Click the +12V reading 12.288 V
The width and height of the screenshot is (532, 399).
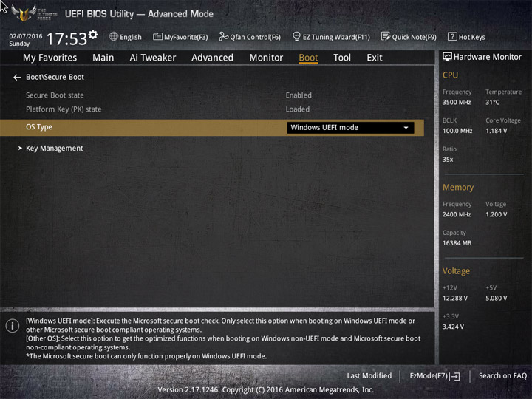(x=455, y=299)
